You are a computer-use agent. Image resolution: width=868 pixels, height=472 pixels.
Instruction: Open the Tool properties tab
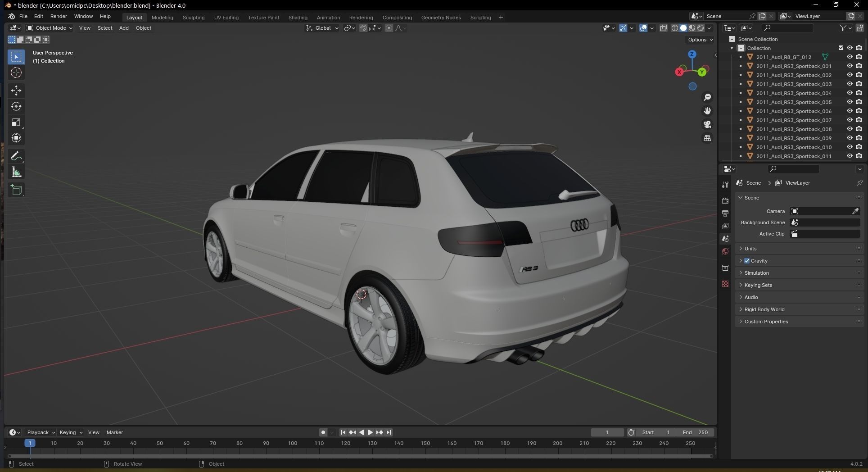pyautogui.click(x=725, y=185)
